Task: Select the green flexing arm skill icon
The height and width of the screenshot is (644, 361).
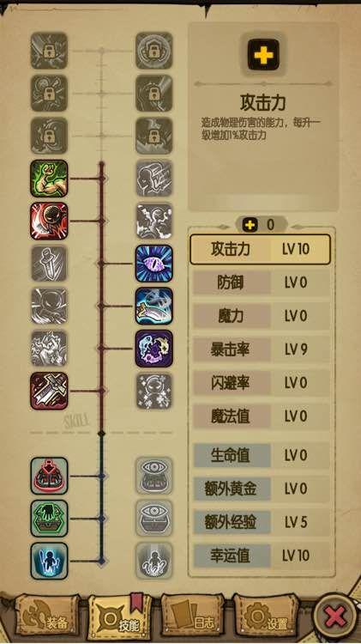Action: [49, 179]
